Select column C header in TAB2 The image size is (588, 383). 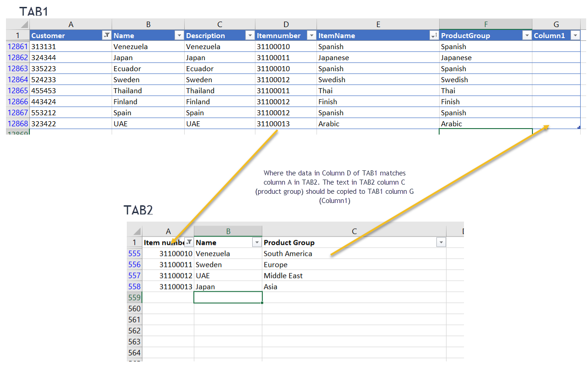coord(354,231)
